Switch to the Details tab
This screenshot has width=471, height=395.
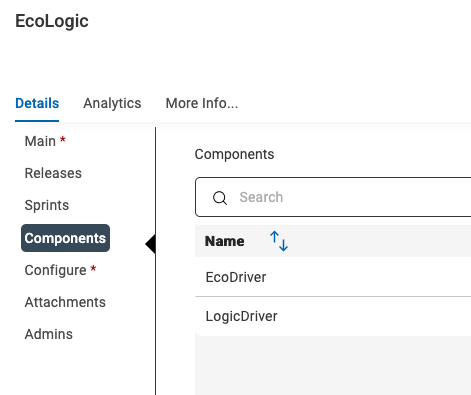click(x=37, y=103)
